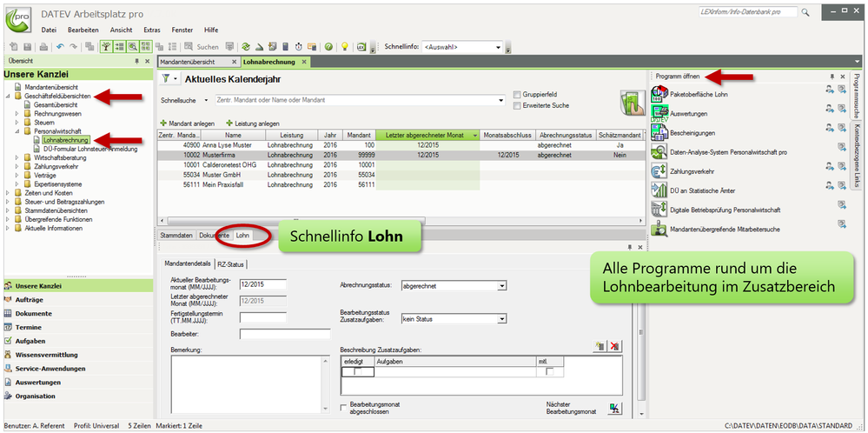Open the Zahlungsverkehr program icon
This screenshot has width=868, height=433.
pos(659,171)
